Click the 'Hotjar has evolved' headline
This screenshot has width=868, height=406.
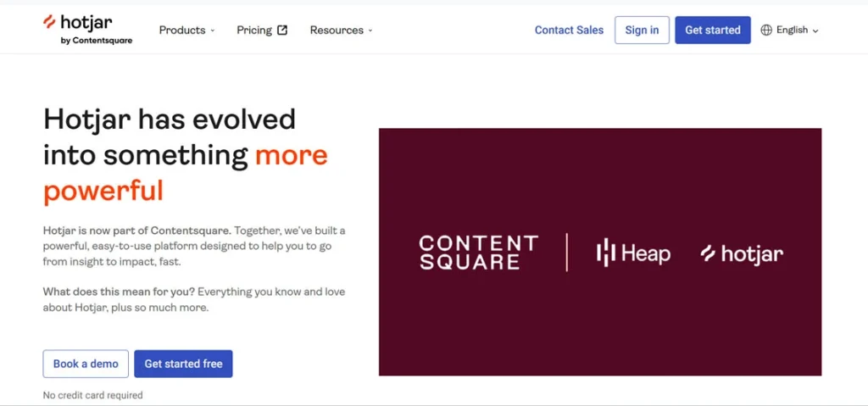(x=170, y=119)
